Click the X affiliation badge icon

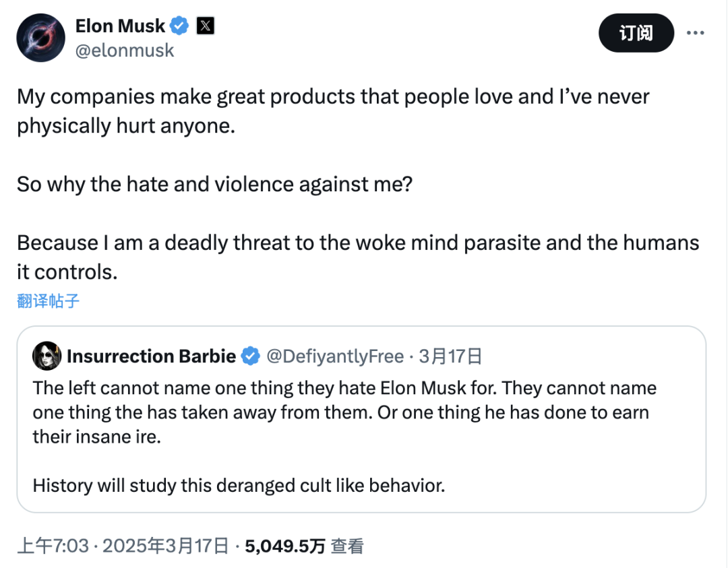point(205,26)
